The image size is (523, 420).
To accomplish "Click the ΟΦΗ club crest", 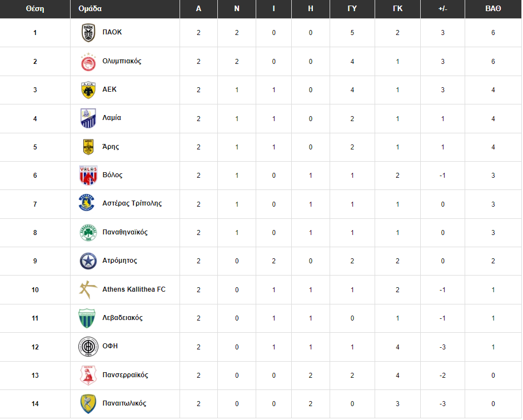I will pyautogui.click(x=88, y=347).
